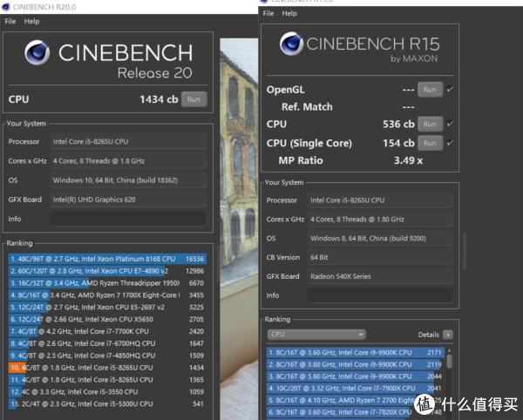Select R15 ranking row 3 i9-9900K scoring 2044
The height and width of the screenshot is (420, 523).
coord(356,376)
